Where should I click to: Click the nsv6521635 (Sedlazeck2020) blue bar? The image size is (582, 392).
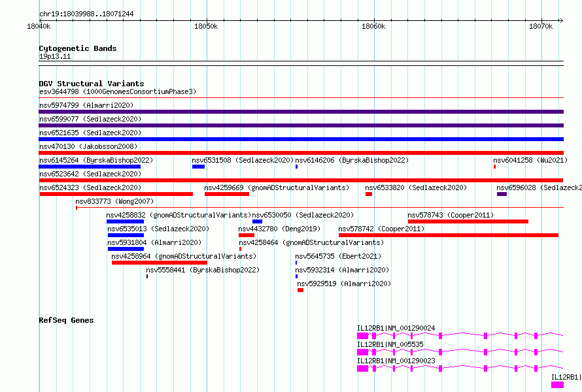301,139
